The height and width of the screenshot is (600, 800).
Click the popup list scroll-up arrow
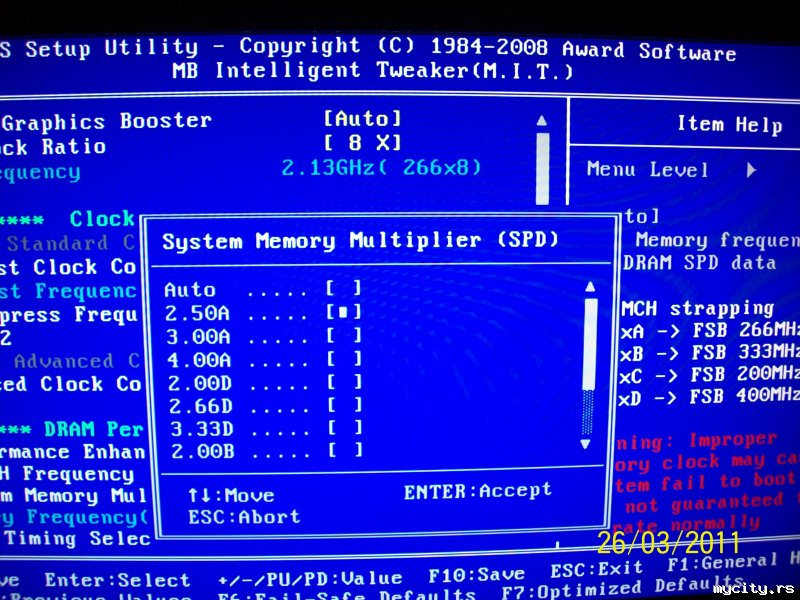[590, 287]
